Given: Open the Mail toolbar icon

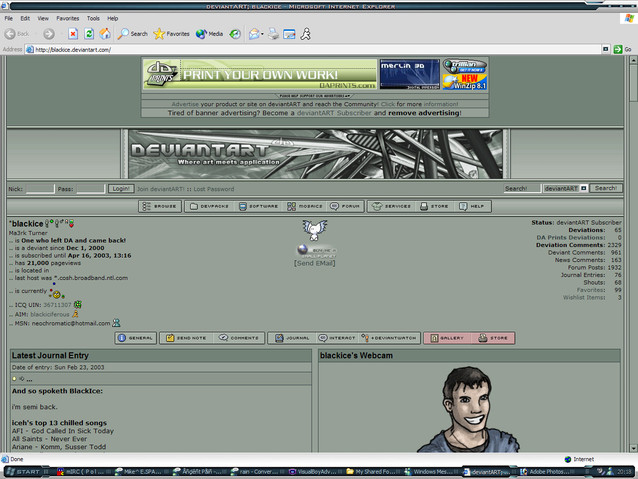Looking at the screenshot, I should pos(254,34).
